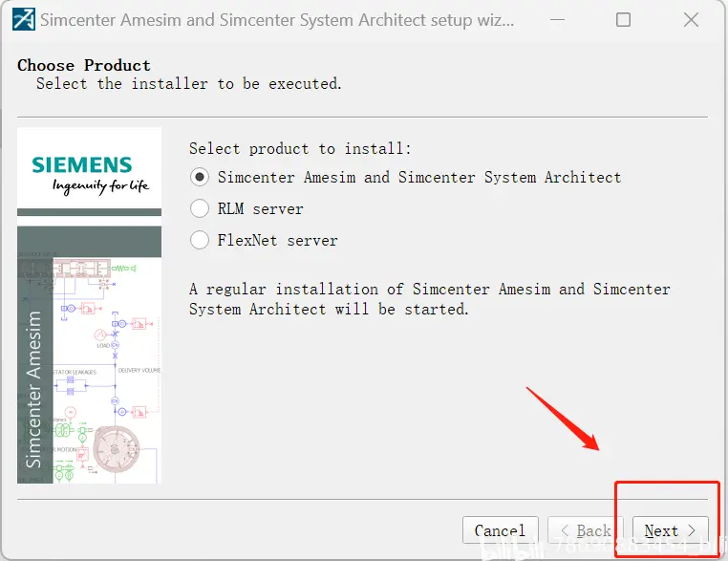The width and height of the screenshot is (728, 561).
Task: Close the setup wizard window
Action: click(x=691, y=19)
